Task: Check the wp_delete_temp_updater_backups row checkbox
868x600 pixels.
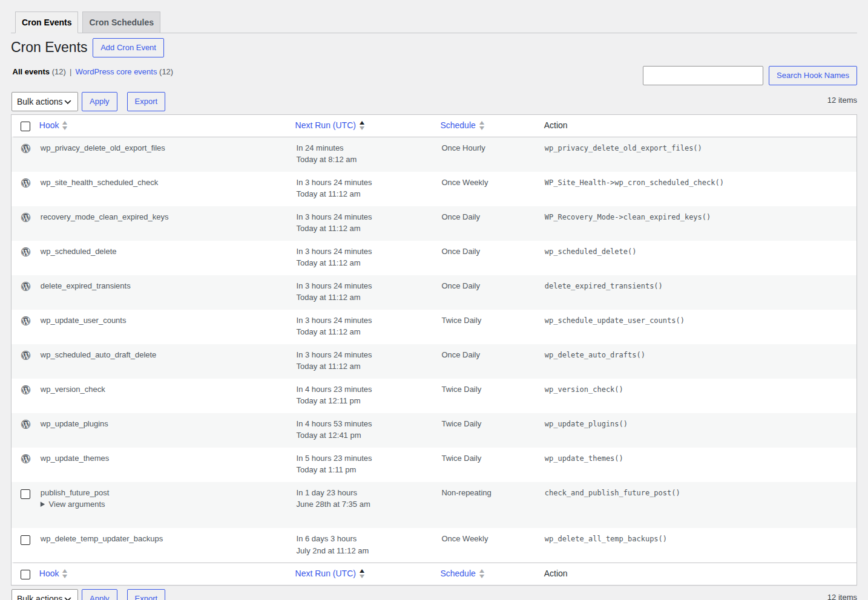Action: coord(25,540)
